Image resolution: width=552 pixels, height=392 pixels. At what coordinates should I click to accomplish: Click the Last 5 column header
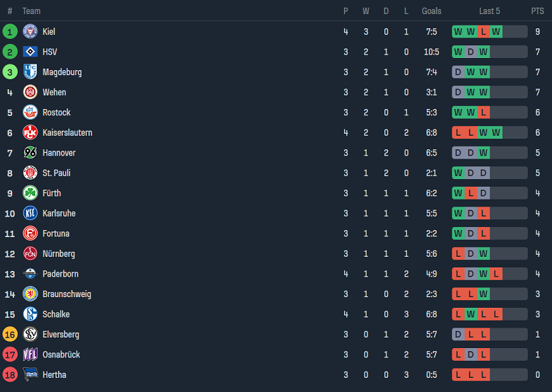coord(489,11)
